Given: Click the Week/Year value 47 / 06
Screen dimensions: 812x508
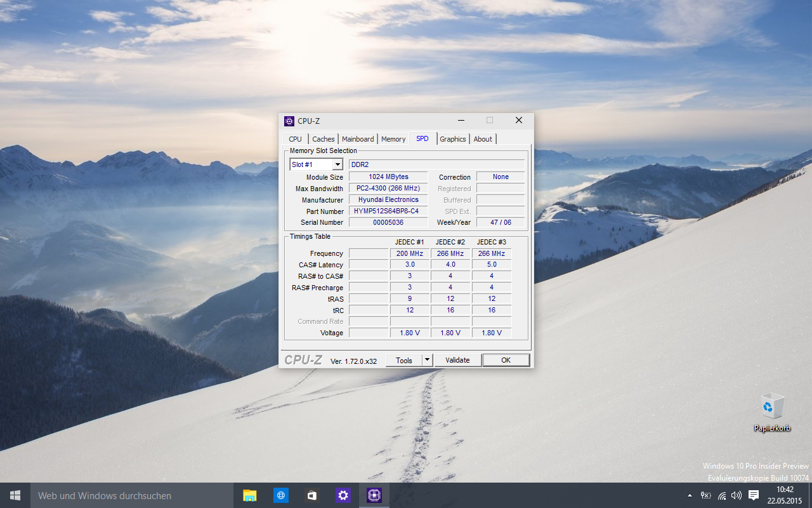Looking at the screenshot, I should [x=501, y=222].
